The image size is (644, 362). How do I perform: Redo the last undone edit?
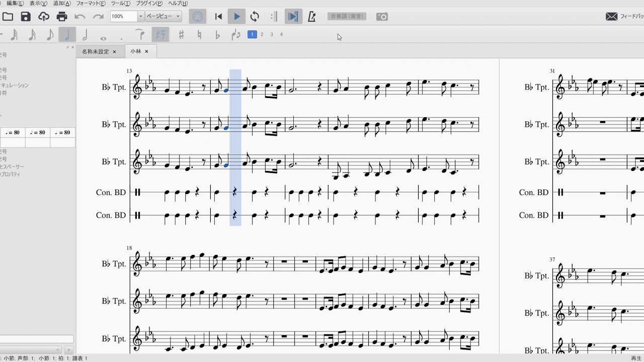pyautogui.click(x=98, y=17)
